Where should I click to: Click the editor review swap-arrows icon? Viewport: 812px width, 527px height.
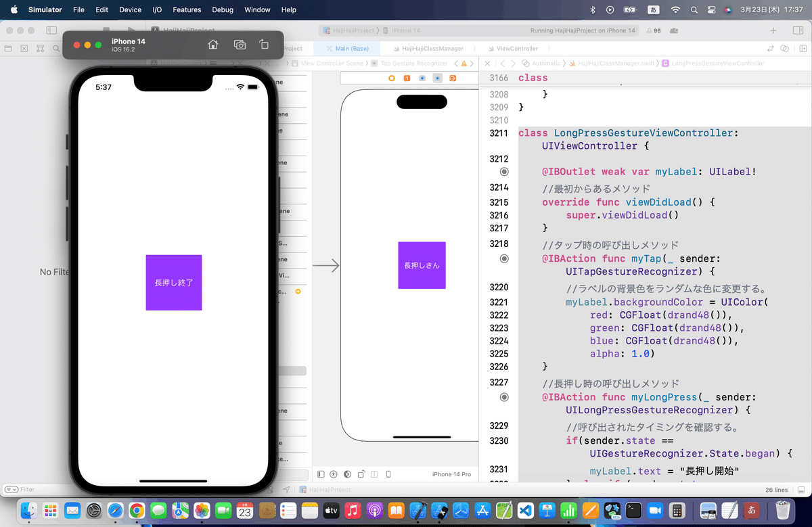[x=770, y=49]
